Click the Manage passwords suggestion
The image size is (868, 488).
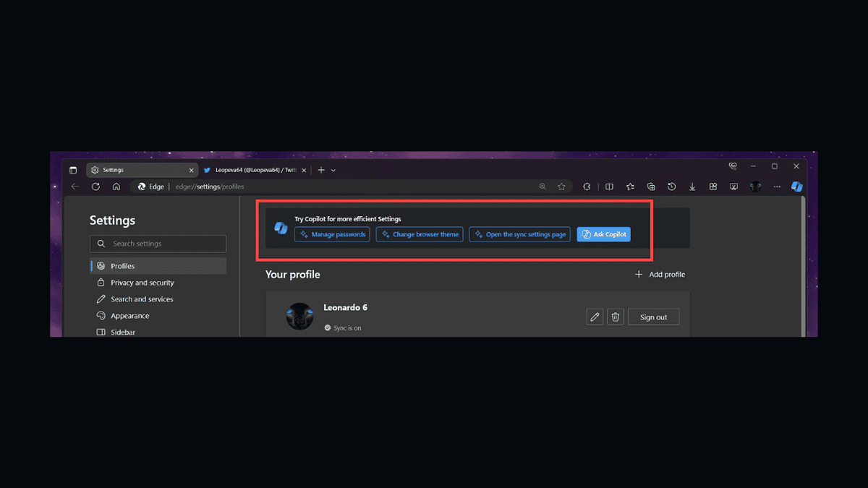point(332,234)
